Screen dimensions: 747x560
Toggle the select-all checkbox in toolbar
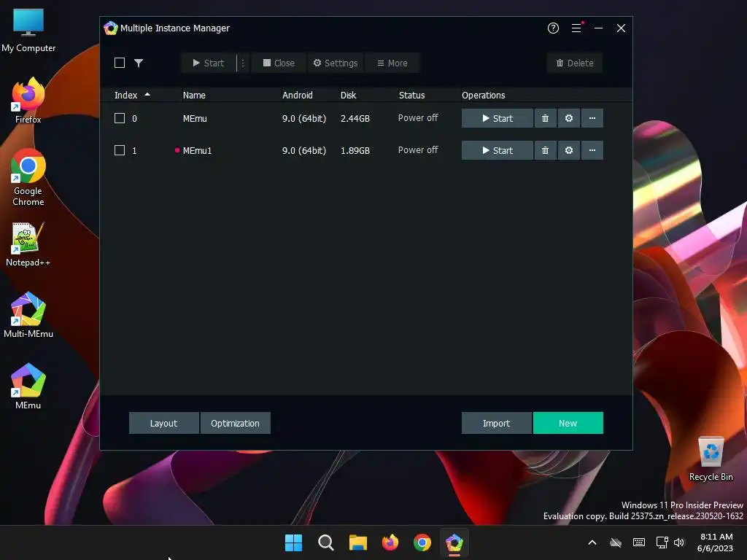pos(120,63)
